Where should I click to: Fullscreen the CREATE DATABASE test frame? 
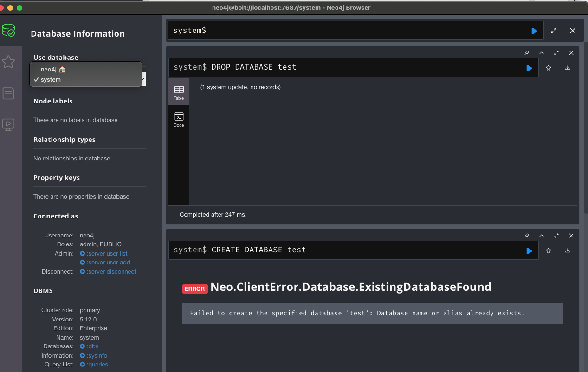tap(556, 236)
